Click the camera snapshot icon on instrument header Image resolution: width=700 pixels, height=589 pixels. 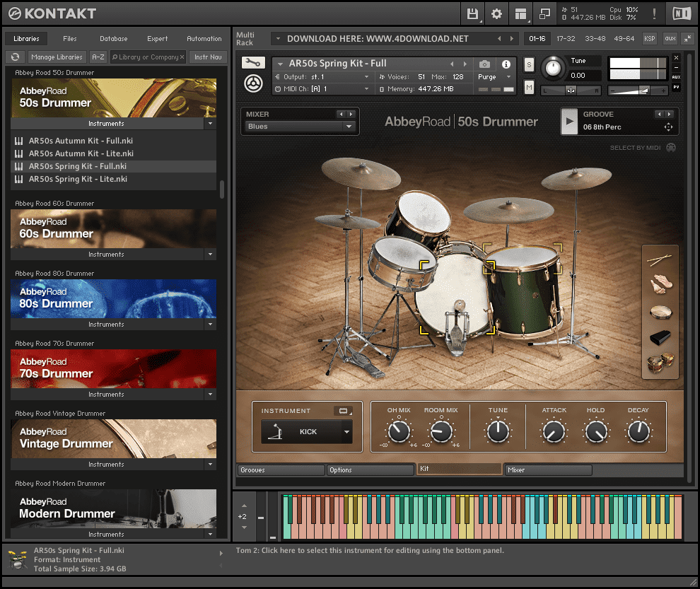pos(483,63)
